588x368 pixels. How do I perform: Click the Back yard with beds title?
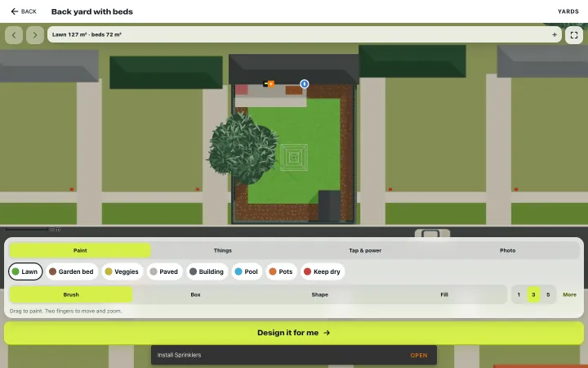tap(91, 11)
